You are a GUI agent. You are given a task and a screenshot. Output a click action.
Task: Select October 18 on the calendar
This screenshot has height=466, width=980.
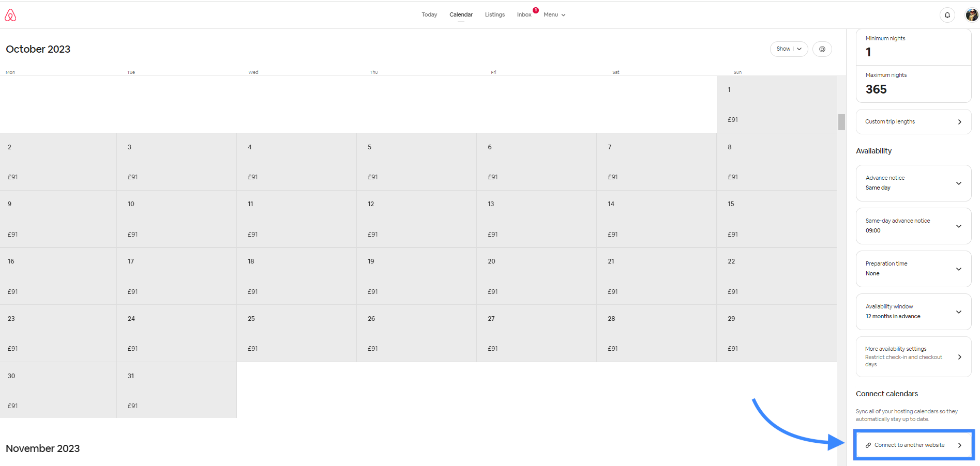point(296,276)
